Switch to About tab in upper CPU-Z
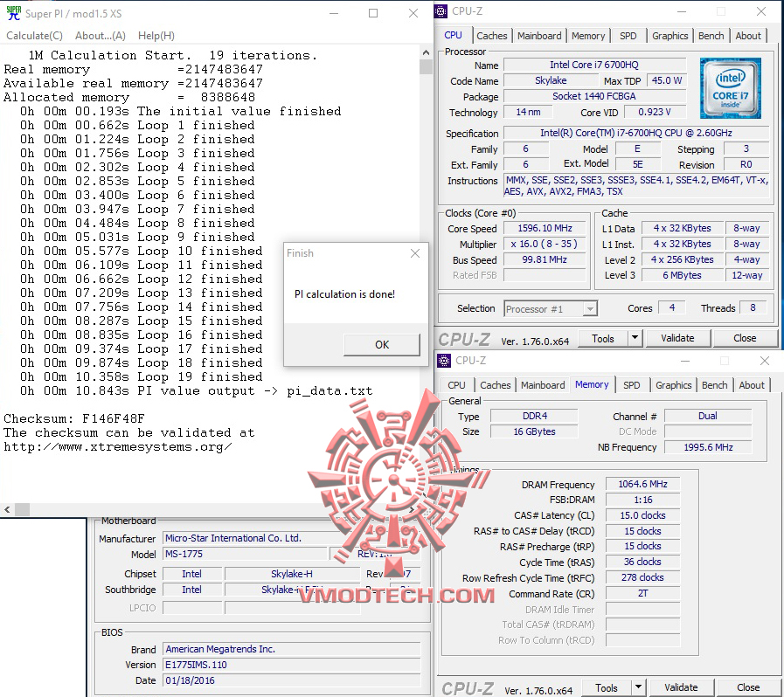The height and width of the screenshot is (697, 784). point(748,36)
